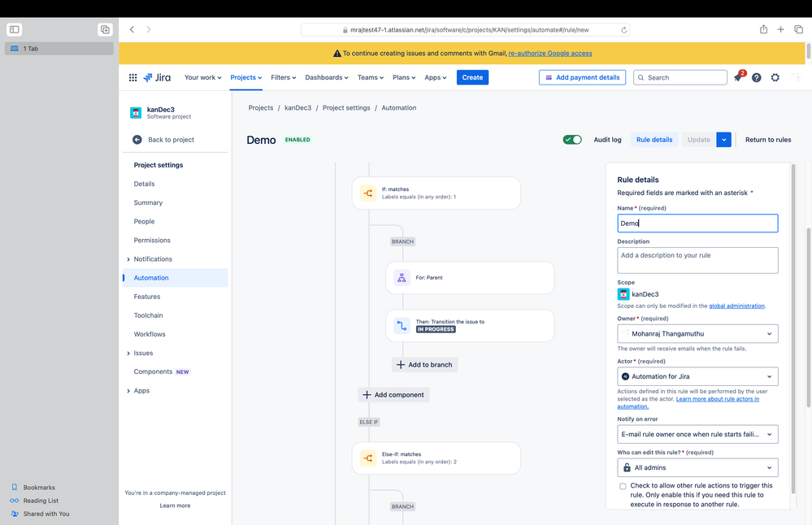Click the Create button

tap(472, 78)
